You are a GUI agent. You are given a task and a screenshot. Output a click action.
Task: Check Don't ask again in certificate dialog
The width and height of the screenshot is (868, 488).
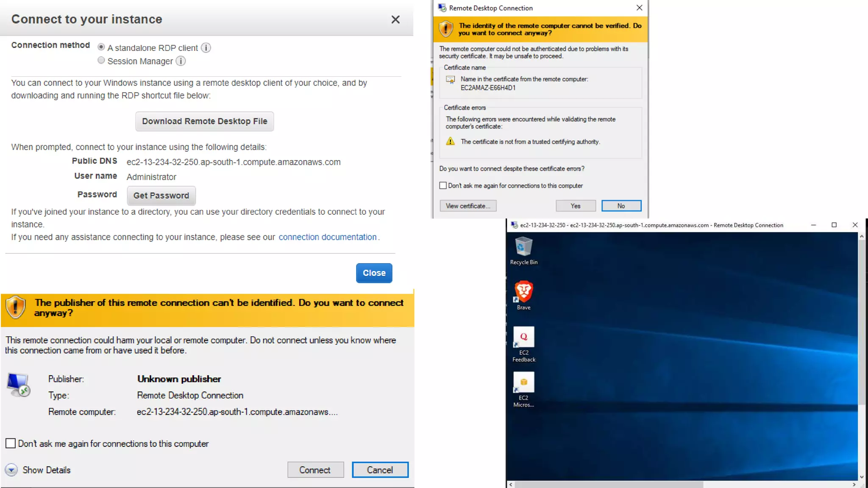tap(443, 186)
